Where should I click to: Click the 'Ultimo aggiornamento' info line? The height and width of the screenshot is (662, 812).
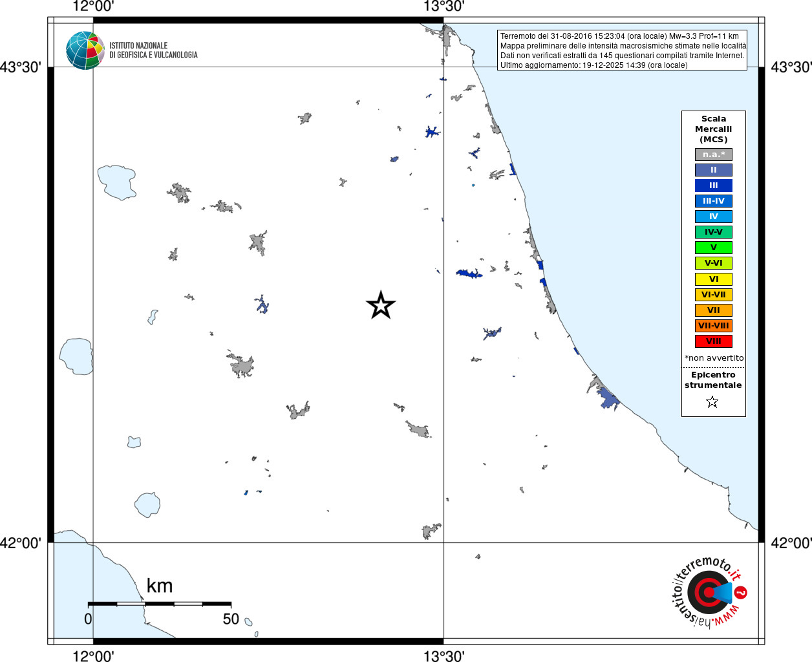click(x=593, y=65)
